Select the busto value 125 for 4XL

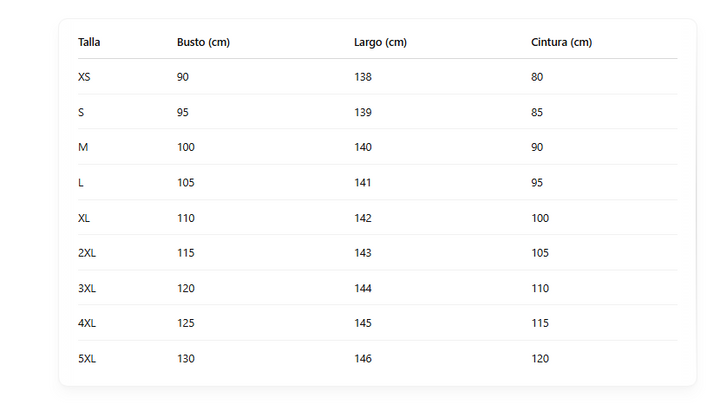coord(186,323)
